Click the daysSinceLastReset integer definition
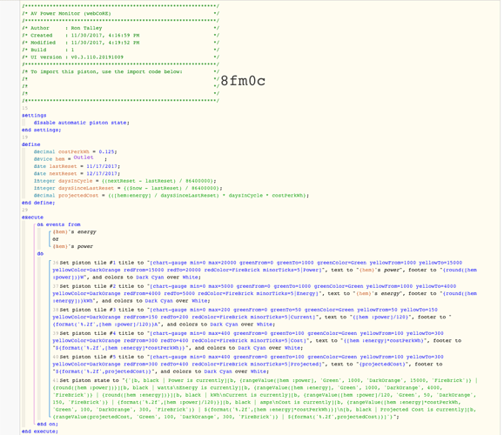The image size is (504, 435). 128,188
